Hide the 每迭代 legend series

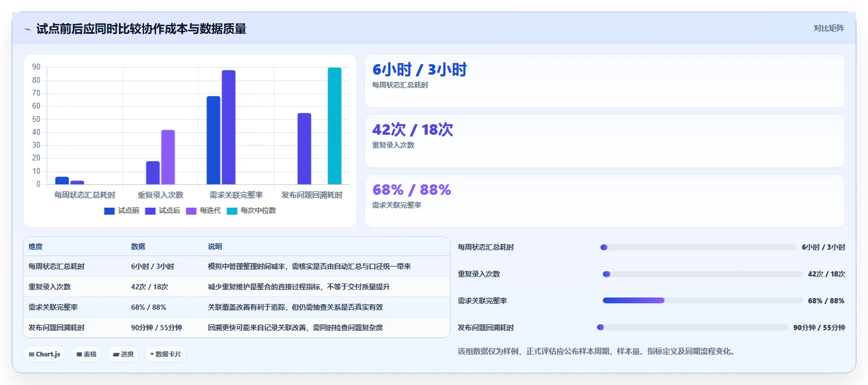pyautogui.click(x=203, y=211)
